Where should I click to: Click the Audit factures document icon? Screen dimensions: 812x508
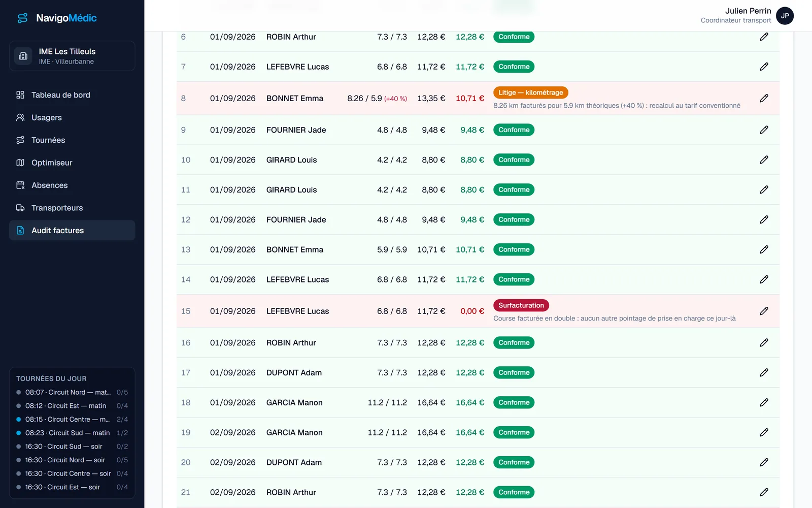[20, 230]
